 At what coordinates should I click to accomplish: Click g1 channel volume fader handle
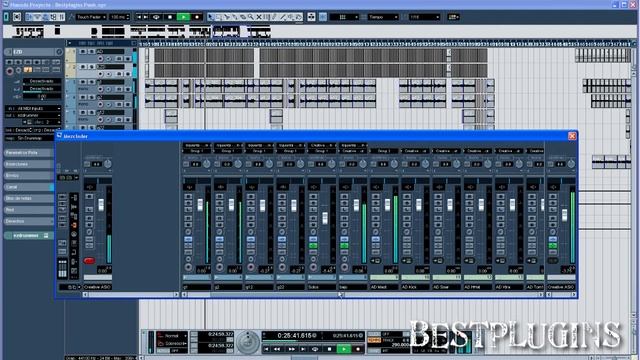[200, 205]
